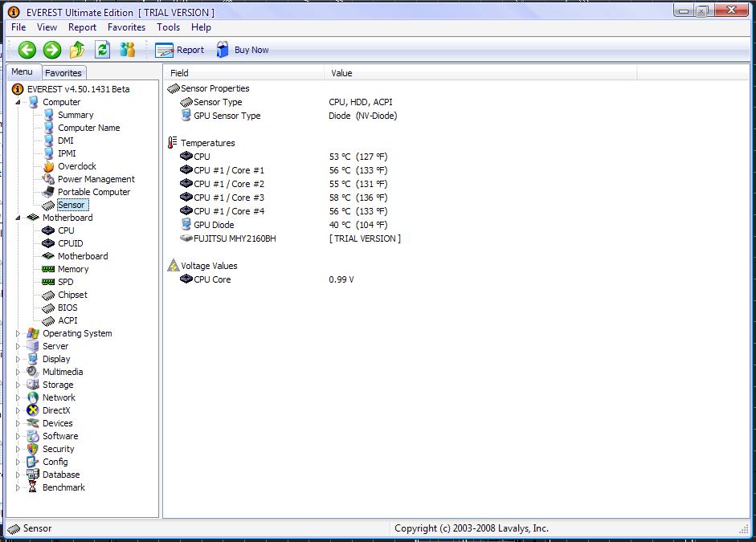The height and width of the screenshot is (542, 756).
Task: Expand the Security tree node
Action: coord(18,449)
